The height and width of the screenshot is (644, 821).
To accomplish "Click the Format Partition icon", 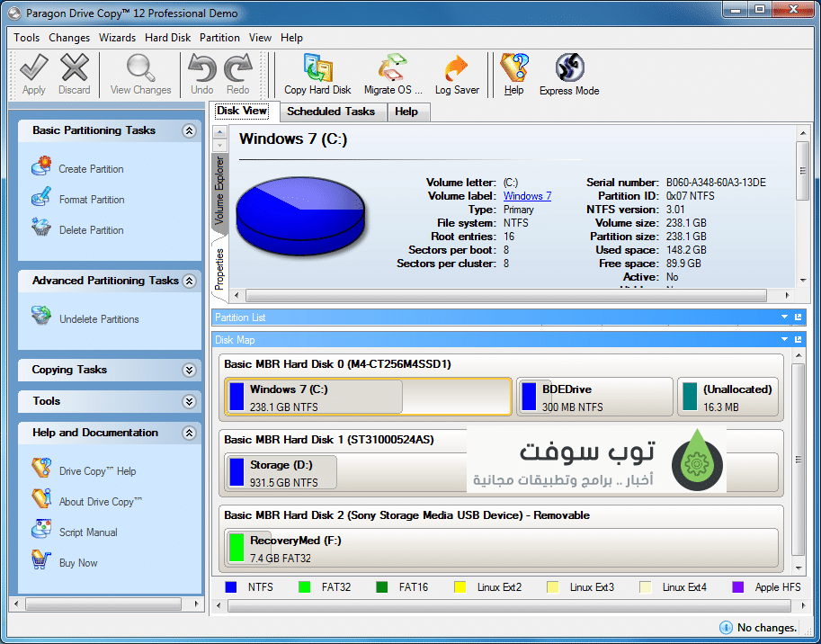I will tap(41, 197).
